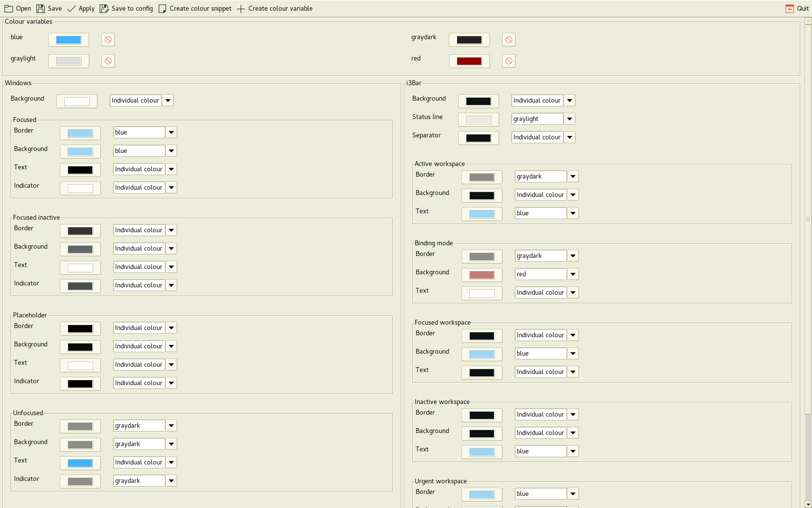Pick colour for red variable swatch
The image size is (812, 508).
[469, 61]
